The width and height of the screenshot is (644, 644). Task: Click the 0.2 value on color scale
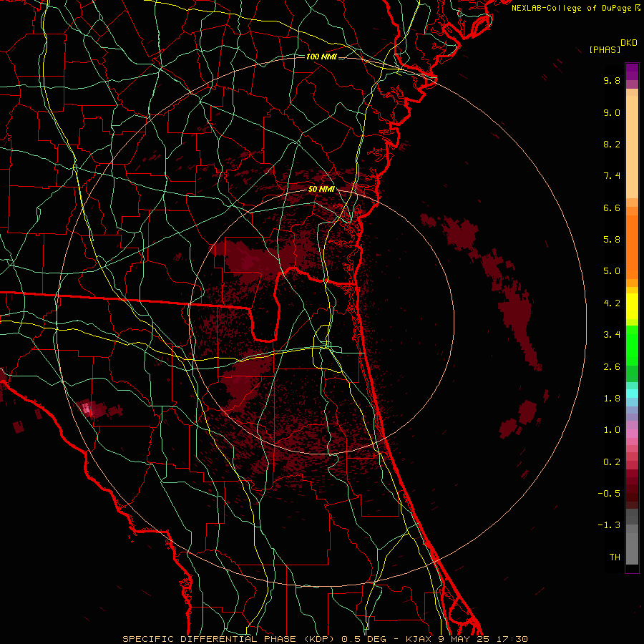(612, 462)
